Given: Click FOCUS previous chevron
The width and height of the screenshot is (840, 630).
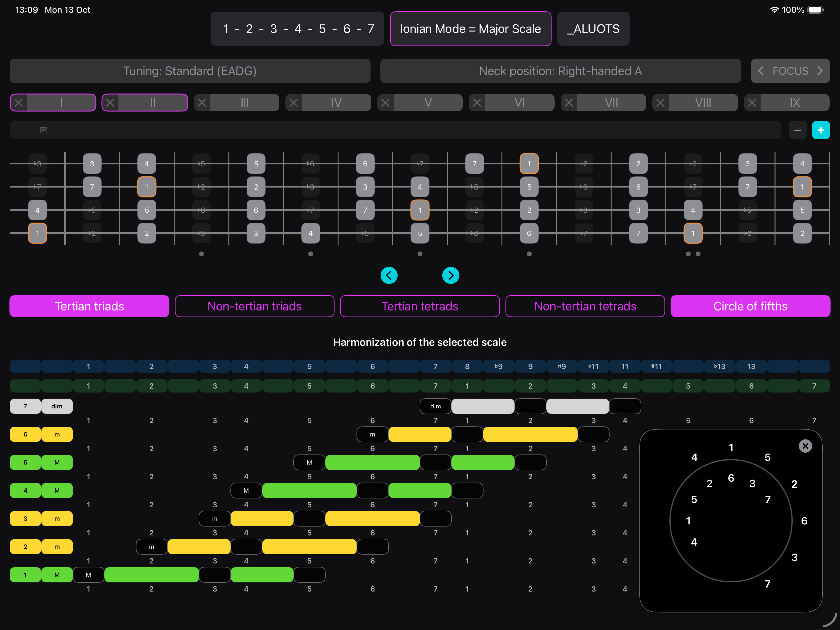Looking at the screenshot, I should pyautogui.click(x=761, y=71).
